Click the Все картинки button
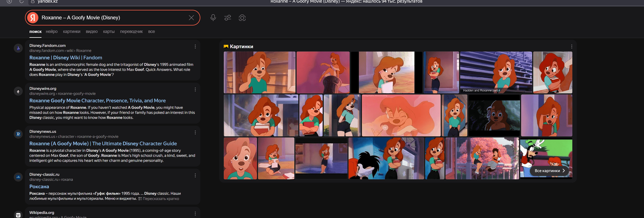The width and height of the screenshot is (644, 218). (x=549, y=171)
